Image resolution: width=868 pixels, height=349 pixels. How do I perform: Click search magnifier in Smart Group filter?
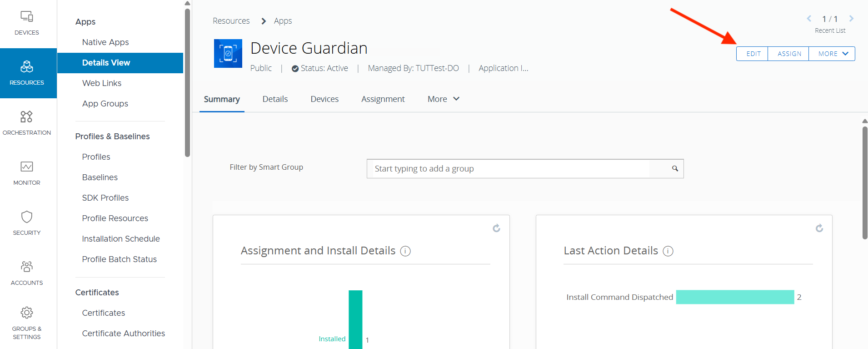(675, 169)
